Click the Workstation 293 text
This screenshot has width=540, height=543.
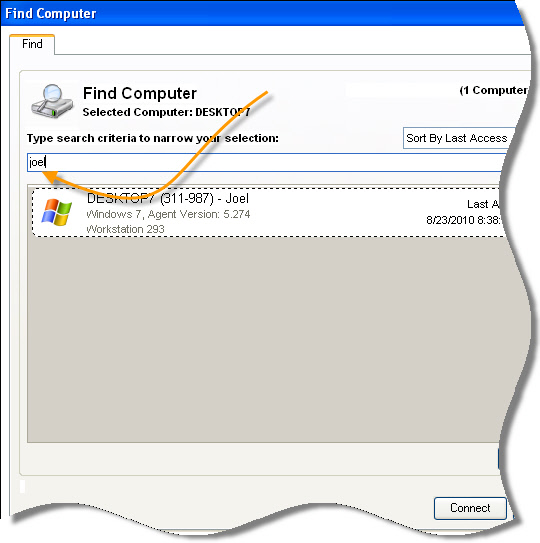125,229
